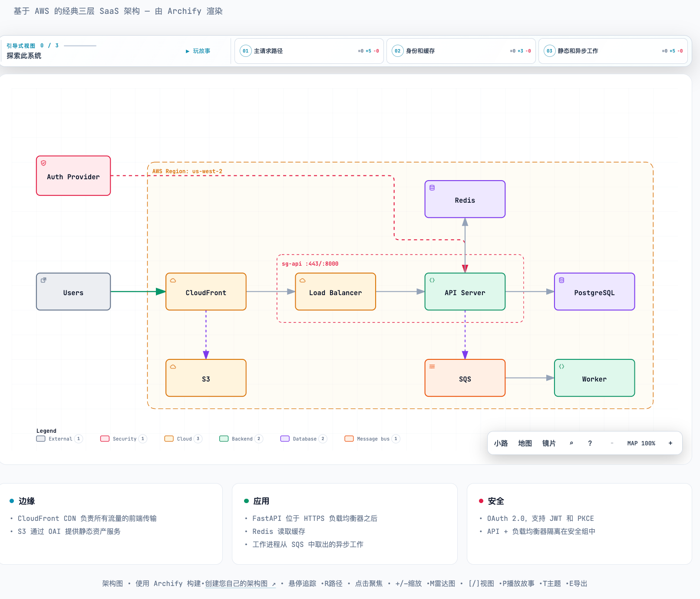Select the Load Balancer node
Image resolution: width=700 pixels, height=599 pixels.
coord(335,292)
